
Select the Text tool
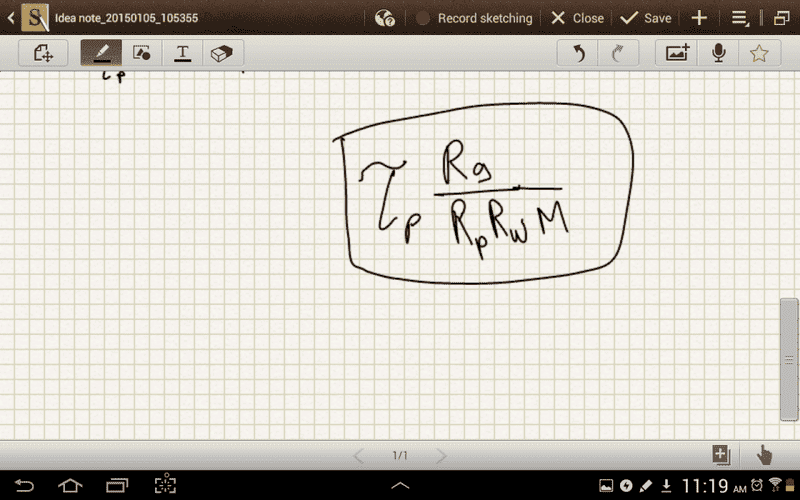click(x=182, y=53)
